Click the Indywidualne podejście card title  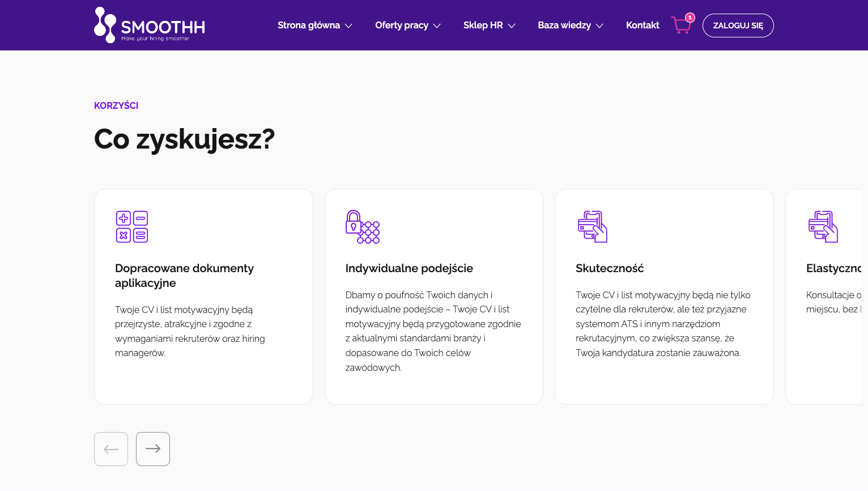coord(409,268)
